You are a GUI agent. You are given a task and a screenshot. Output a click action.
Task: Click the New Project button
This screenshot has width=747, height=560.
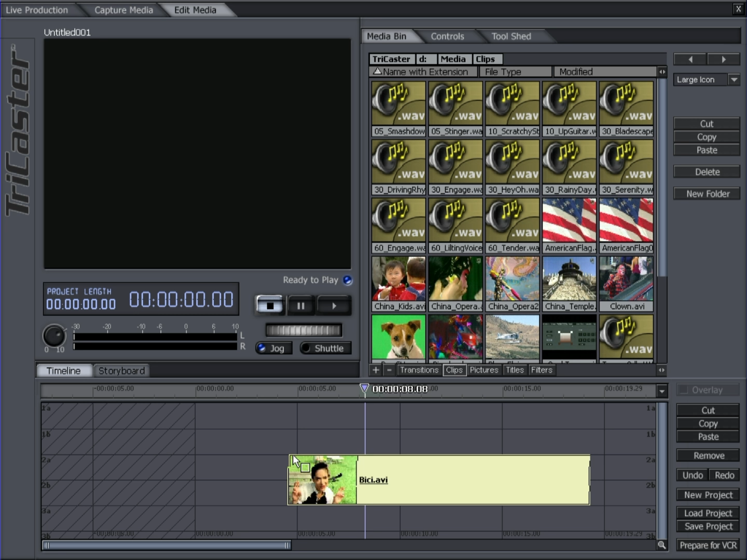click(708, 495)
